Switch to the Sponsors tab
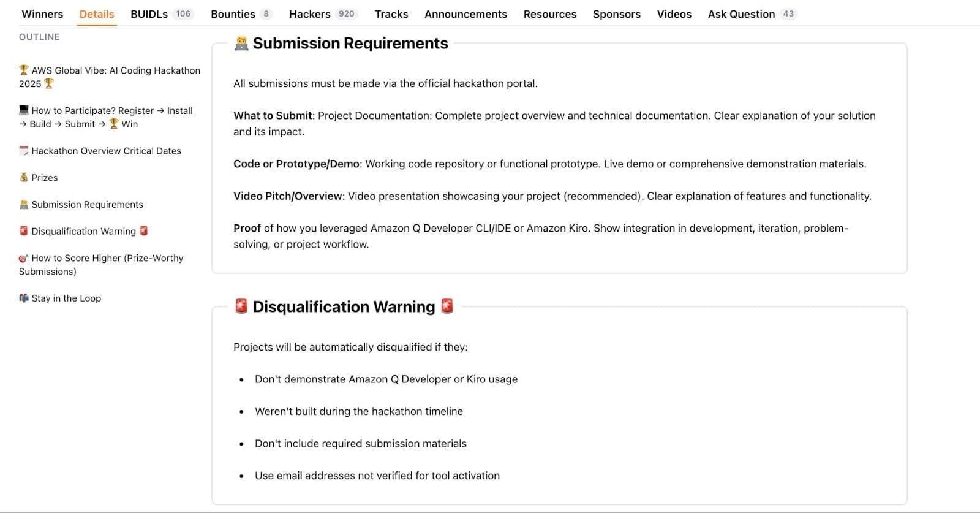The width and height of the screenshot is (980, 513). pyautogui.click(x=616, y=13)
